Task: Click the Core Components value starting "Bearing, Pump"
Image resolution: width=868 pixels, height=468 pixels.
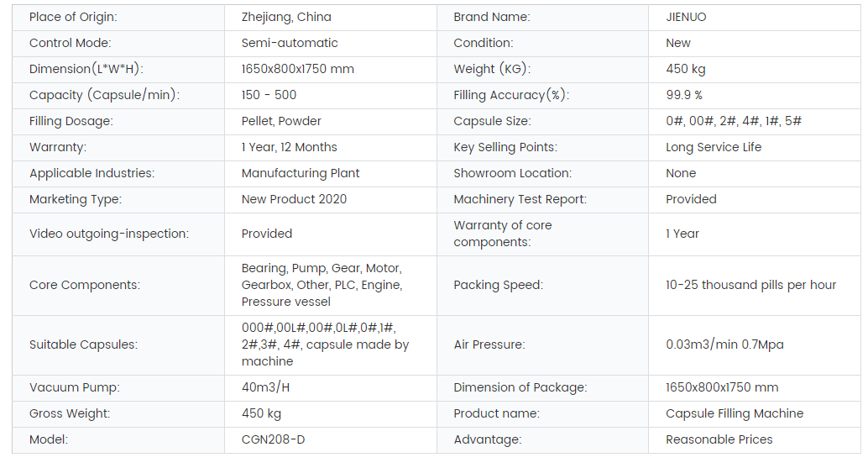Action: coord(322,285)
